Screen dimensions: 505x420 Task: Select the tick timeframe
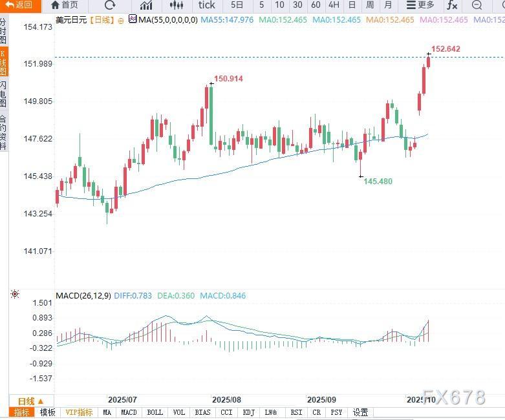click(x=206, y=5)
